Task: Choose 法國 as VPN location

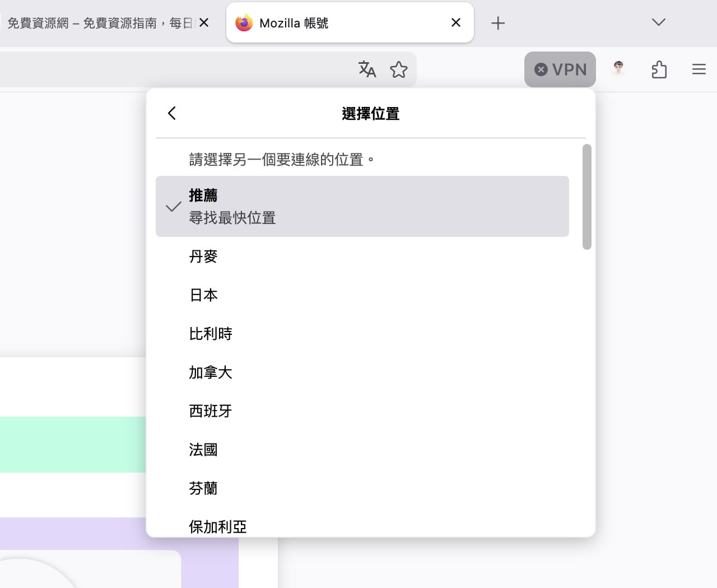Action: click(x=362, y=450)
